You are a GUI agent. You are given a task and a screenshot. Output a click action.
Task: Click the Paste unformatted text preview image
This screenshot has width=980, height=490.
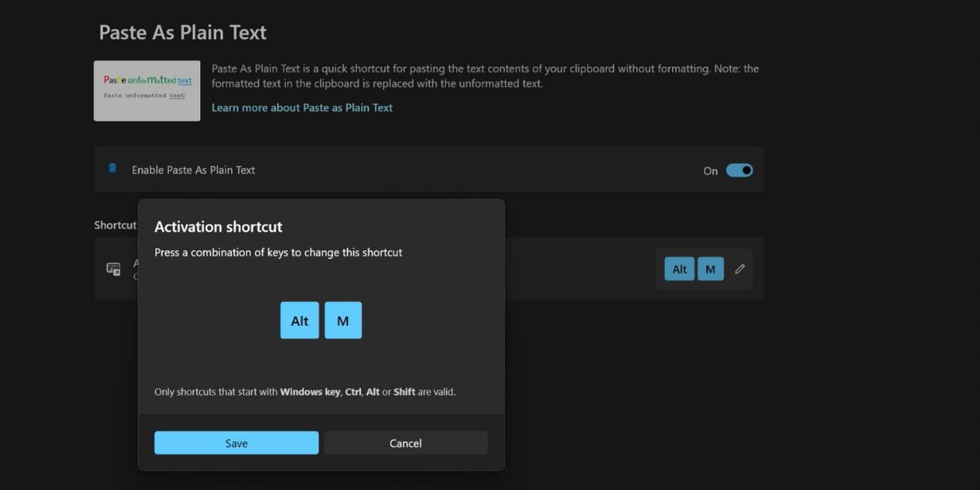click(147, 90)
